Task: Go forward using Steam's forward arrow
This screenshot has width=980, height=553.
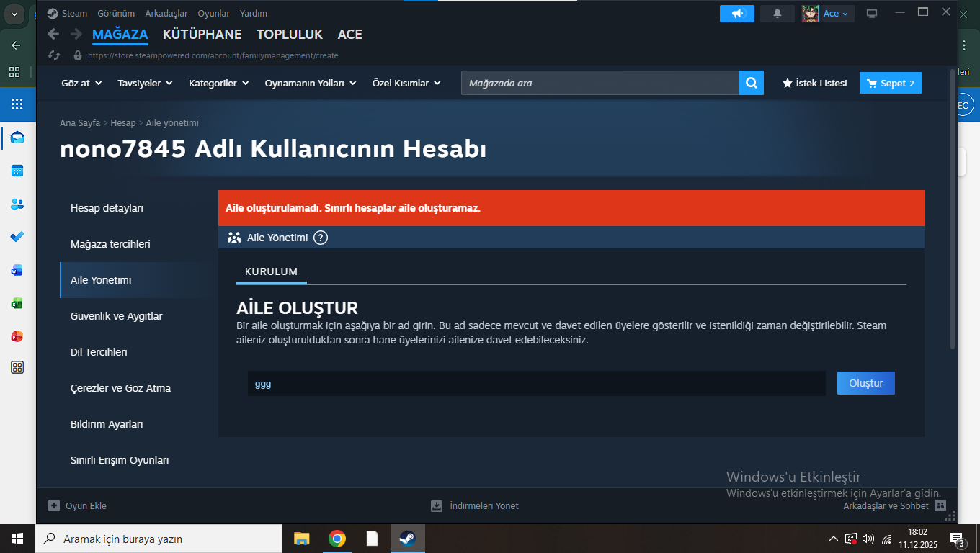Action: [76, 34]
